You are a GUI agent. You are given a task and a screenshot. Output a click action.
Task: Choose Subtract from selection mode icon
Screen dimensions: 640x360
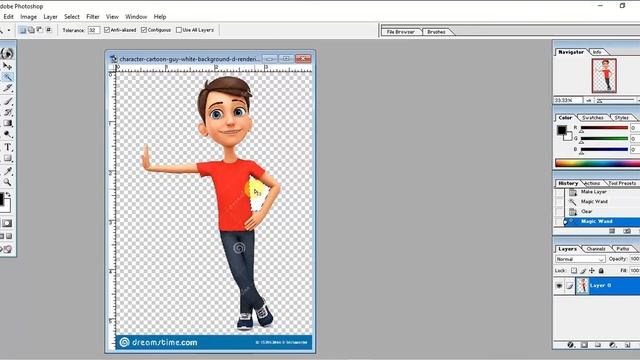click(40, 30)
